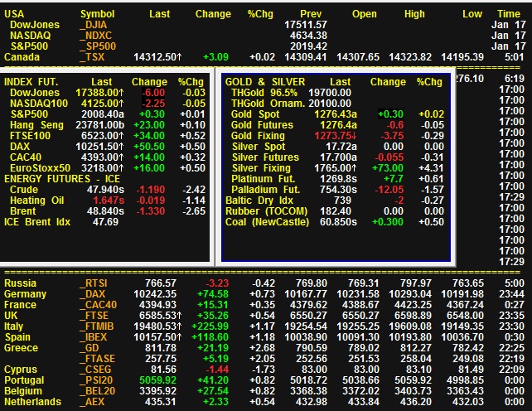
Task: Select the Netherlands _AEX symbol
Action: pyautogui.click(x=92, y=402)
